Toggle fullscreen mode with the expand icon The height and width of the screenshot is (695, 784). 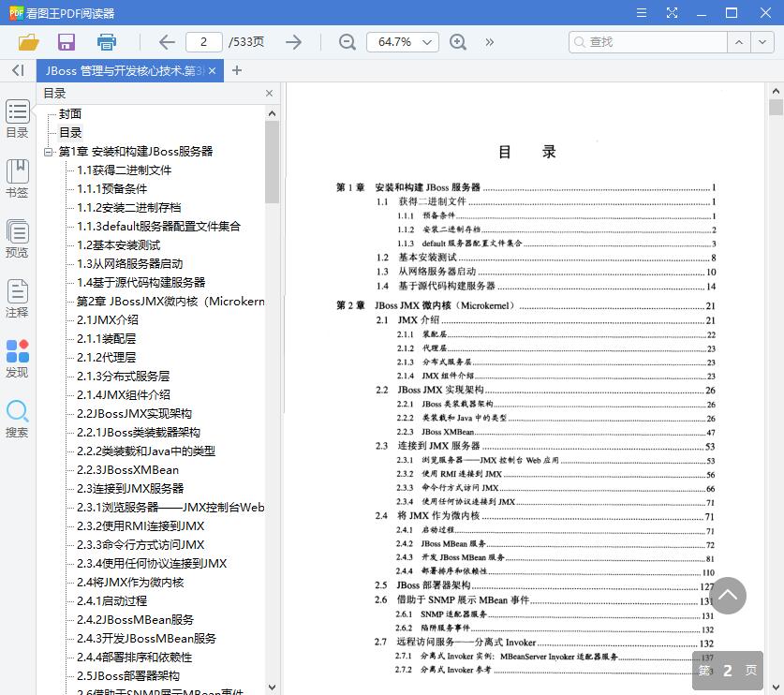point(672,13)
